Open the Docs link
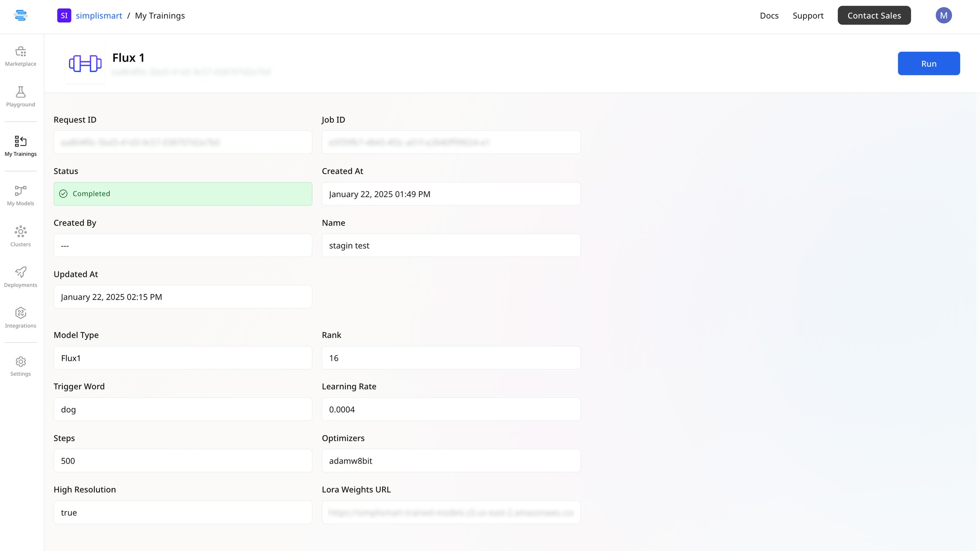The height and width of the screenshot is (551, 980). (769, 15)
